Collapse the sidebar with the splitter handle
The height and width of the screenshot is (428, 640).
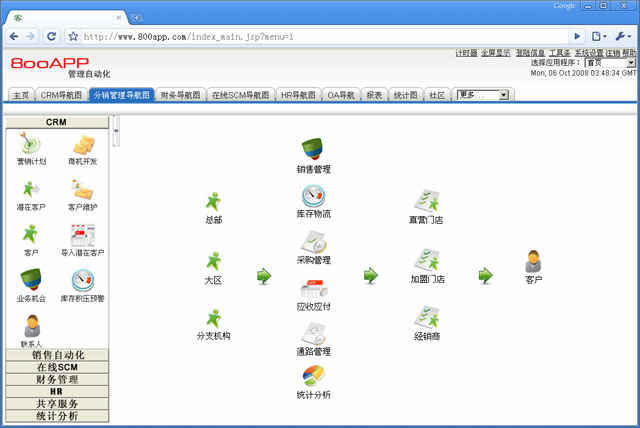click(115, 130)
